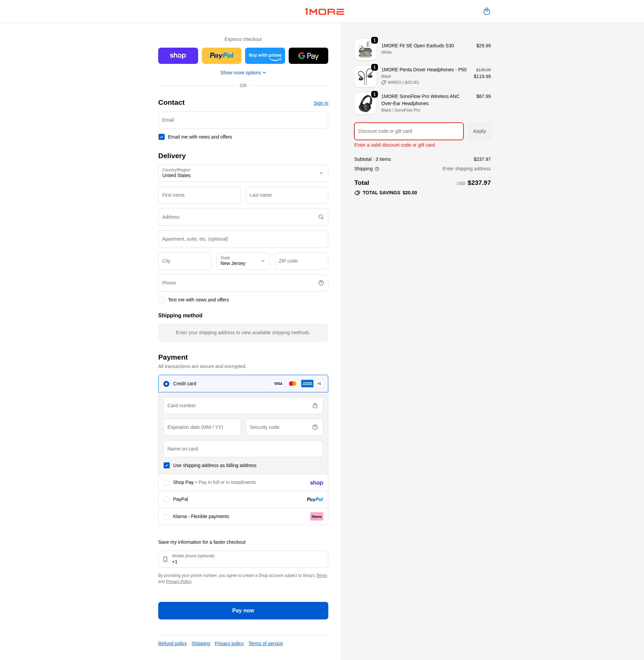Open the Country/Region dropdown

243,173
